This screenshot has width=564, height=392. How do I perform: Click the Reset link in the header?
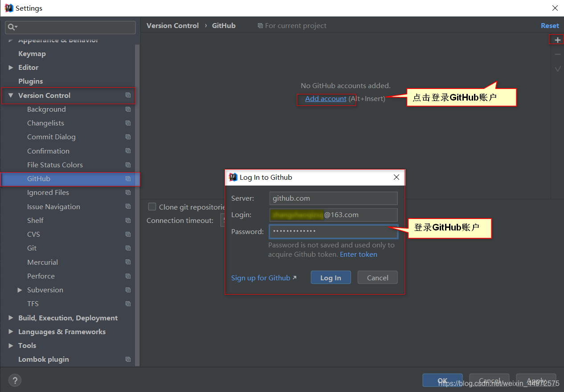pyautogui.click(x=550, y=25)
